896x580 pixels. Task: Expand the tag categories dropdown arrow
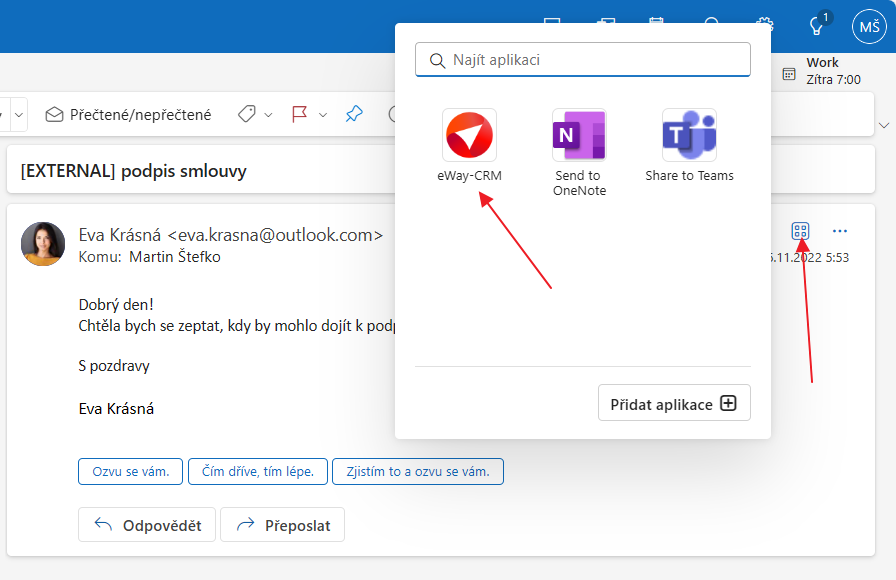click(268, 115)
